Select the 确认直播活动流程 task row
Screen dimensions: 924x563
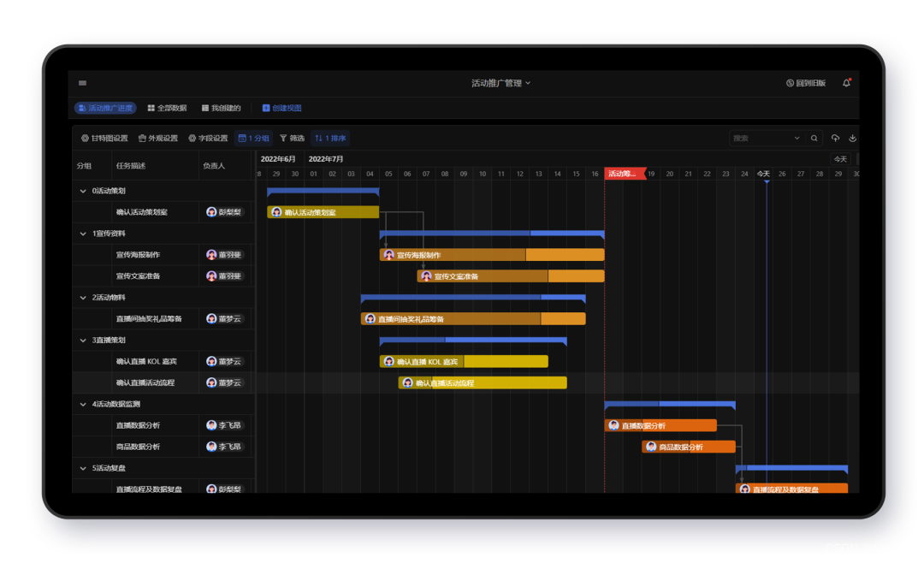[x=163, y=382]
